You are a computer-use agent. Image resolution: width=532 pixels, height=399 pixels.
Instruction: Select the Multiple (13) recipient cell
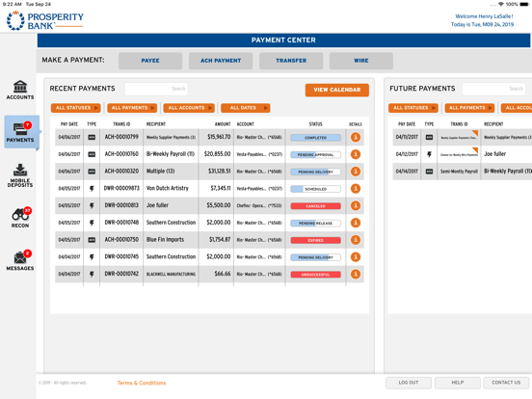161,171
